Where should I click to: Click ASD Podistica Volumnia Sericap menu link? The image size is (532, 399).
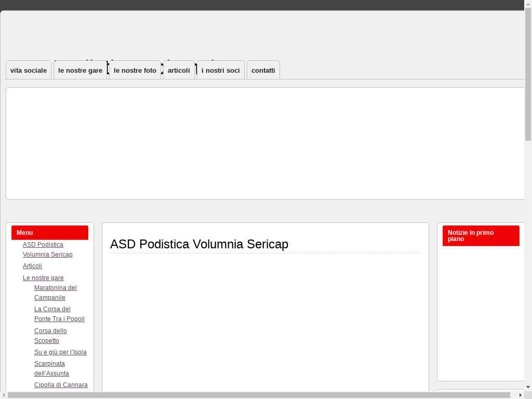point(47,249)
